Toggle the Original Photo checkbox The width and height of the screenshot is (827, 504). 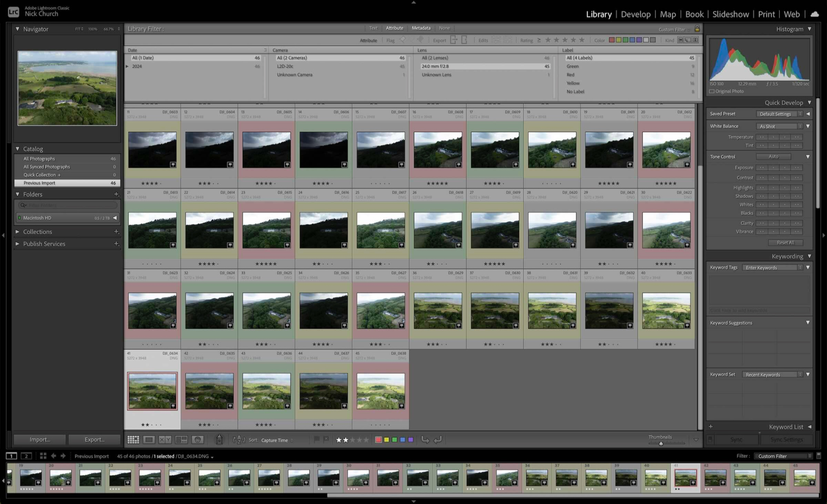(x=712, y=91)
